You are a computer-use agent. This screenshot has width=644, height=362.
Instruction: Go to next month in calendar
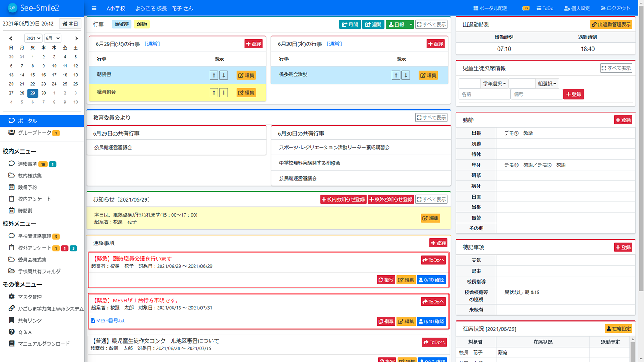click(76, 38)
